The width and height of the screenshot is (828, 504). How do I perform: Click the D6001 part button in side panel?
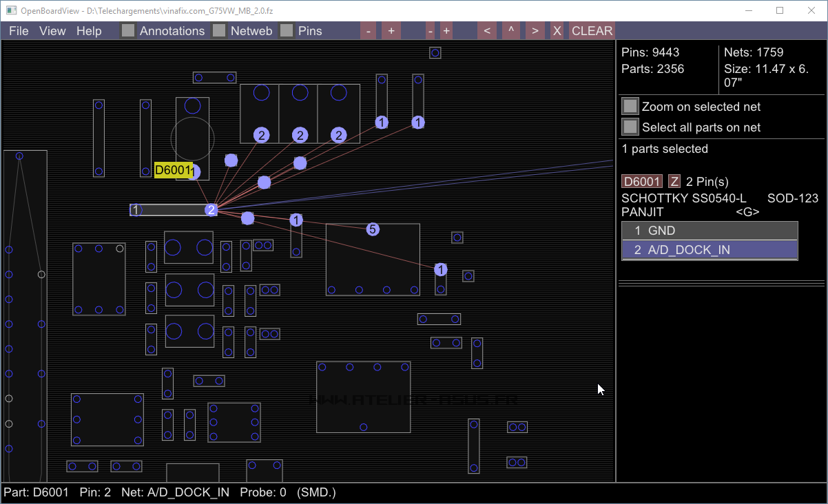click(x=642, y=182)
